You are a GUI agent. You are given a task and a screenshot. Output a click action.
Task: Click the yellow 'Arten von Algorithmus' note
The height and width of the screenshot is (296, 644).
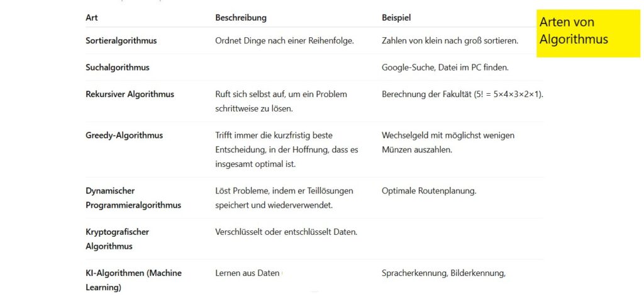click(x=588, y=33)
